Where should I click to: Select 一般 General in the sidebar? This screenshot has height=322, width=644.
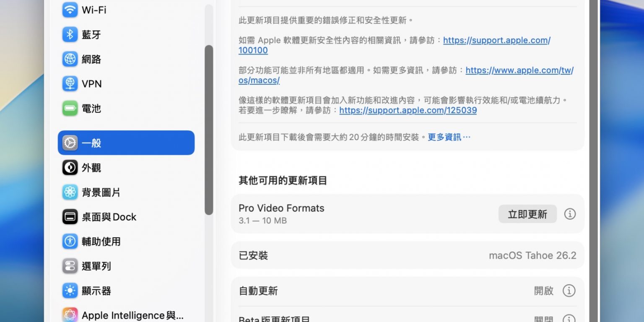coord(126,143)
